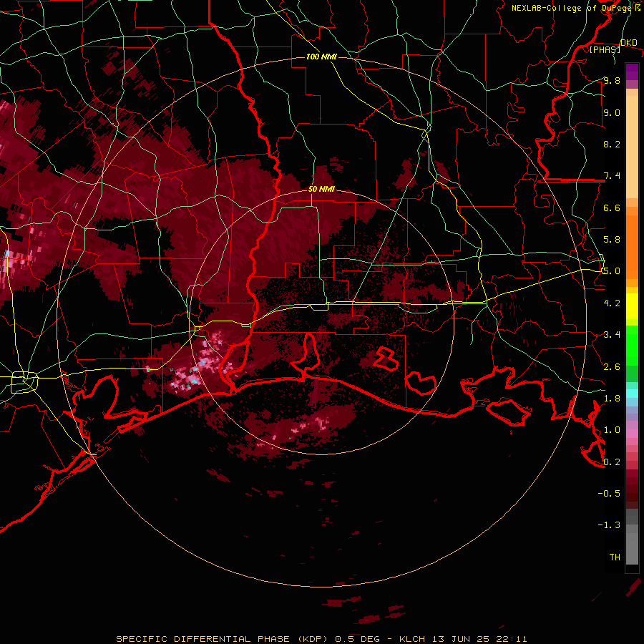Click the 50 NMI range ring label
This screenshot has height=644, width=644.
coord(321,189)
